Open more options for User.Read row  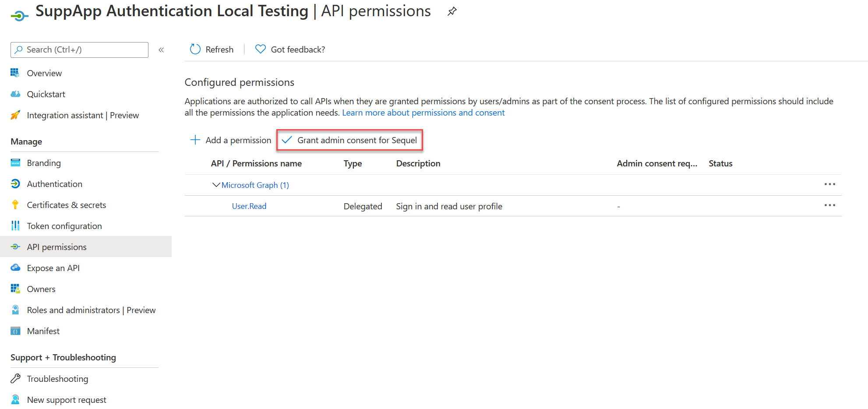[830, 206]
